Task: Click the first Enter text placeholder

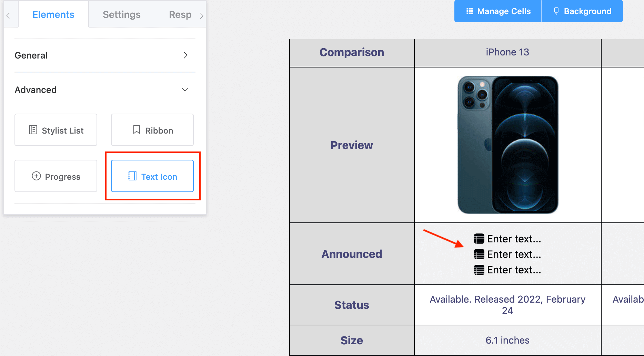Action: click(514, 239)
